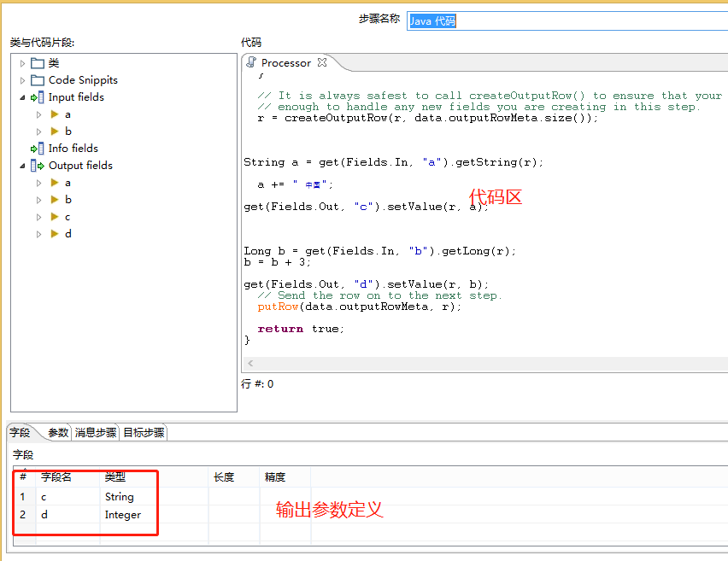The width and height of the screenshot is (728, 561).
Task: Select the 目标步骤 tab
Action: coord(144,433)
